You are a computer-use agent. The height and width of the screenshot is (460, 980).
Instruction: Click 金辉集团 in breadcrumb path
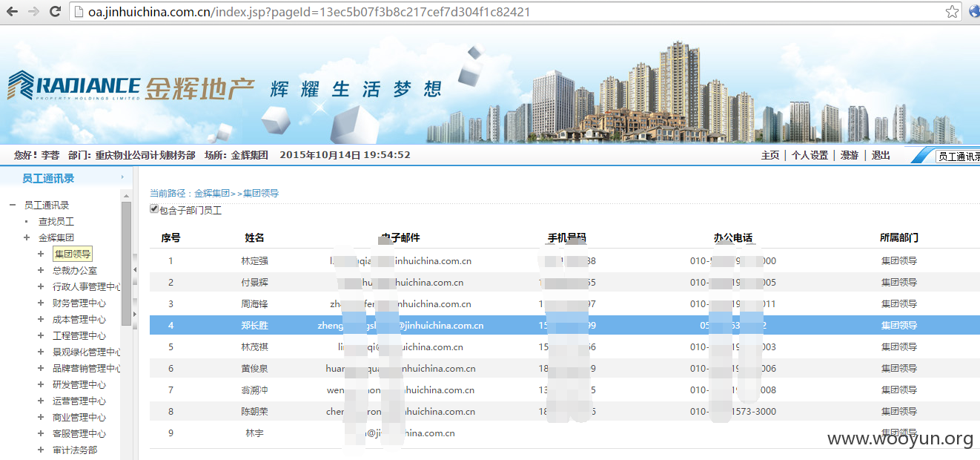pyautogui.click(x=212, y=193)
